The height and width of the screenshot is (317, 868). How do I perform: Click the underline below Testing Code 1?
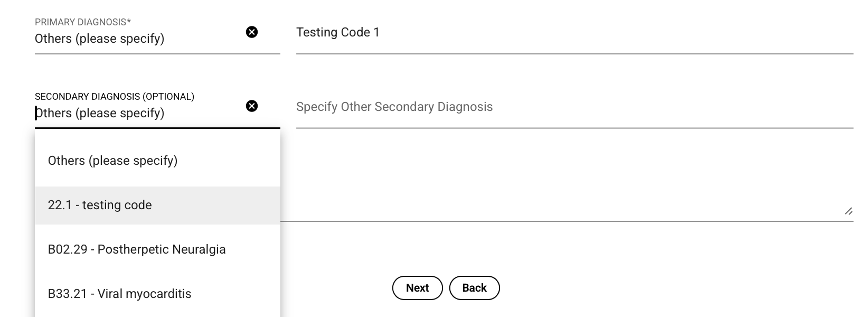pos(574,53)
